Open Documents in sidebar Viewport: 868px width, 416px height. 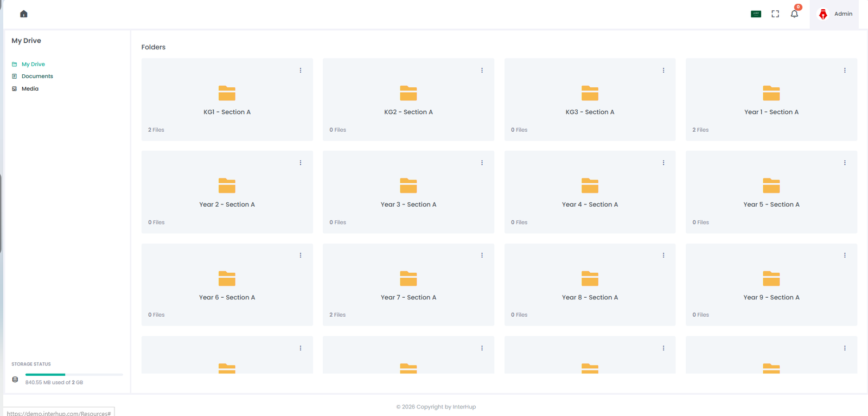[37, 76]
